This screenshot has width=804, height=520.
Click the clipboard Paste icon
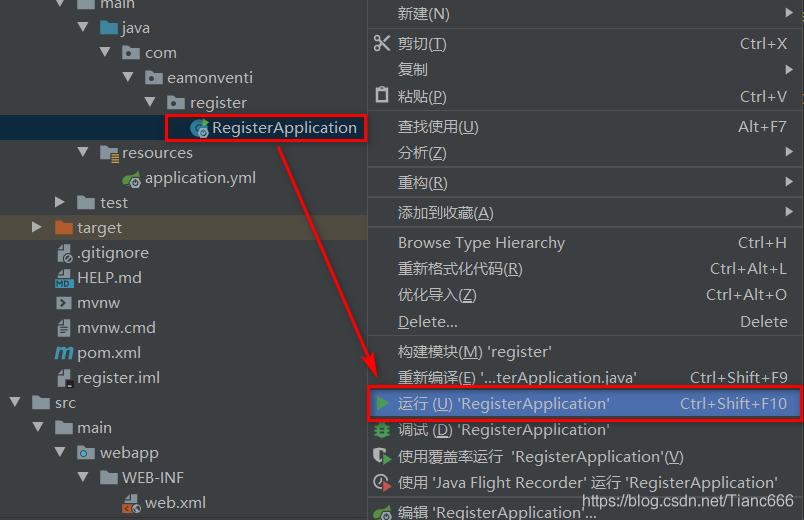[x=382, y=95]
